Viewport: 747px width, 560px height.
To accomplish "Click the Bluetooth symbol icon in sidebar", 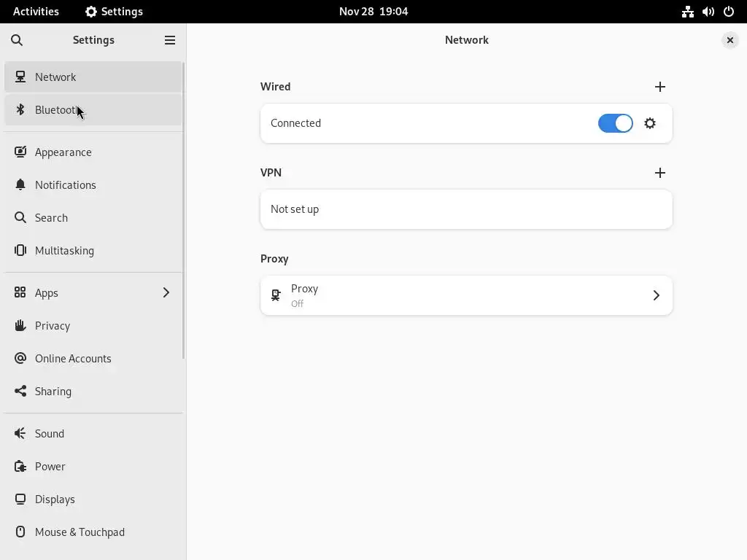I will coord(20,109).
